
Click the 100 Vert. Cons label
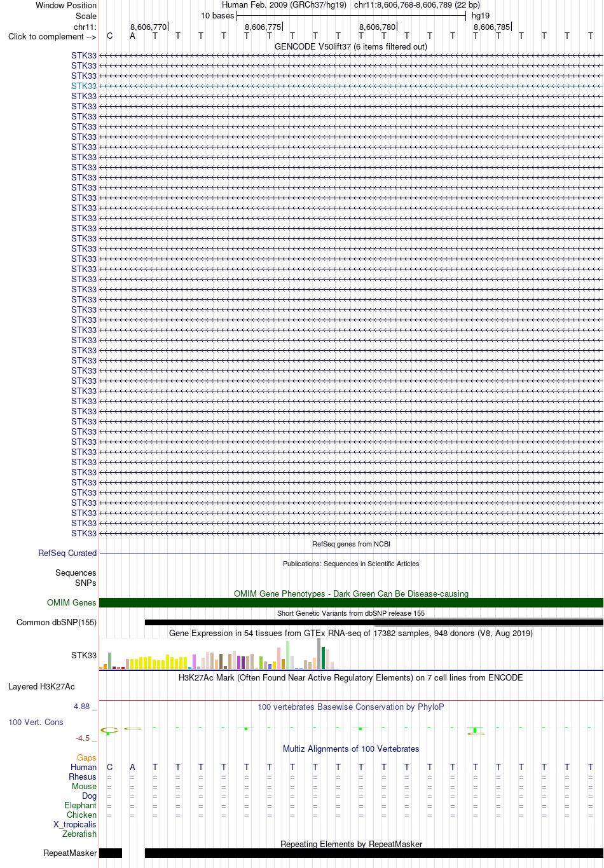(36, 722)
